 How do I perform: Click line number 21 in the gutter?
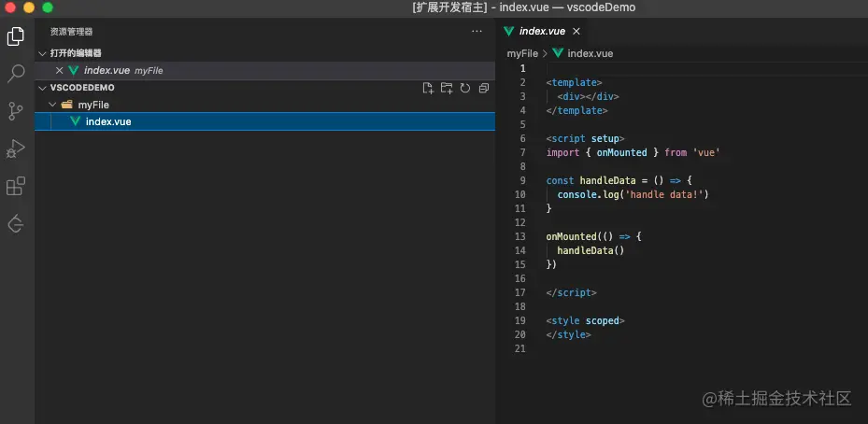coord(519,348)
